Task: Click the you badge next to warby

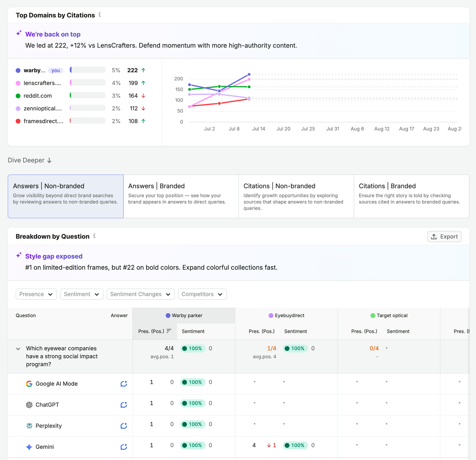Action: pos(56,70)
